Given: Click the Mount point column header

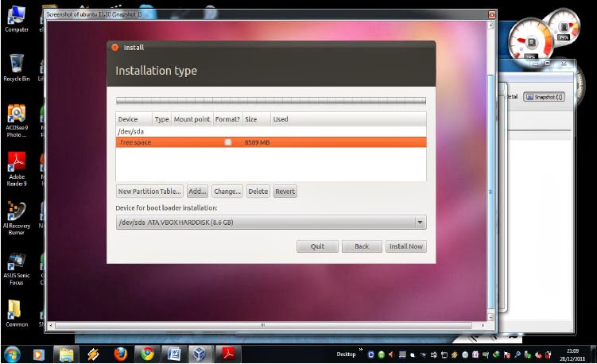Looking at the screenshot, I should pos(192,119).
